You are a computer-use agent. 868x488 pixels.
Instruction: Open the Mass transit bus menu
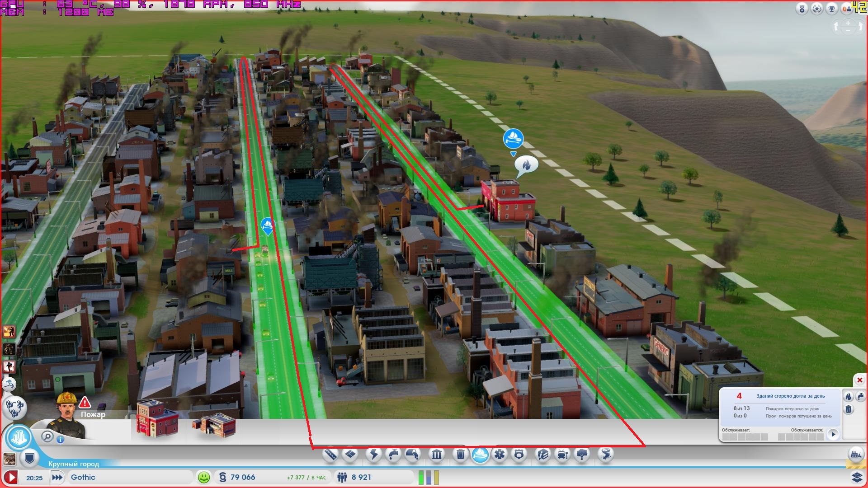(x=562, y=454)
